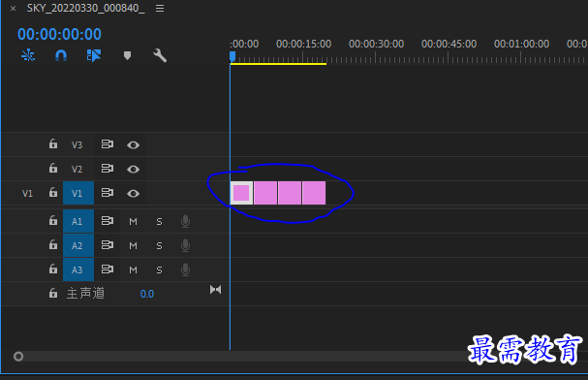Toggle lock on track V2
Viewport: 588px width, 380px height.
click(53, 169)
